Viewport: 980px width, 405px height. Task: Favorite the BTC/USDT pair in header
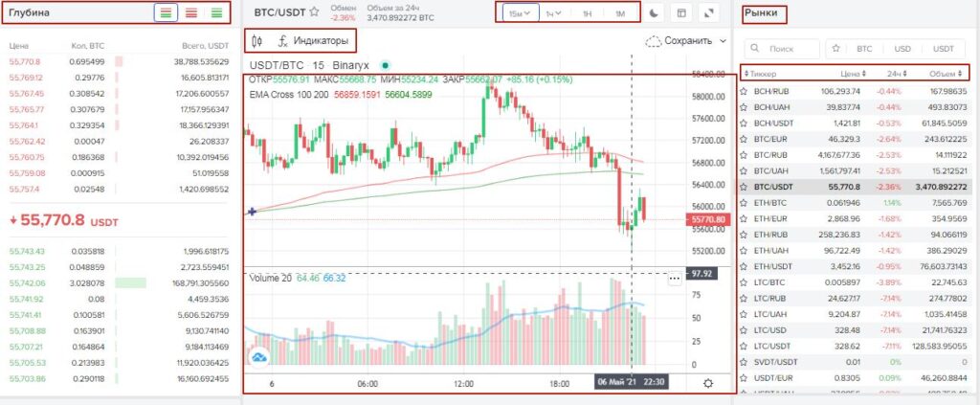click(314, 11)
